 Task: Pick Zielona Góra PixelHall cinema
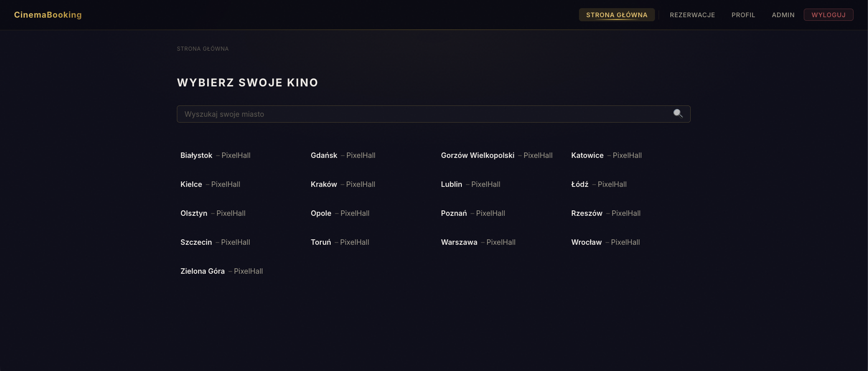221,271
